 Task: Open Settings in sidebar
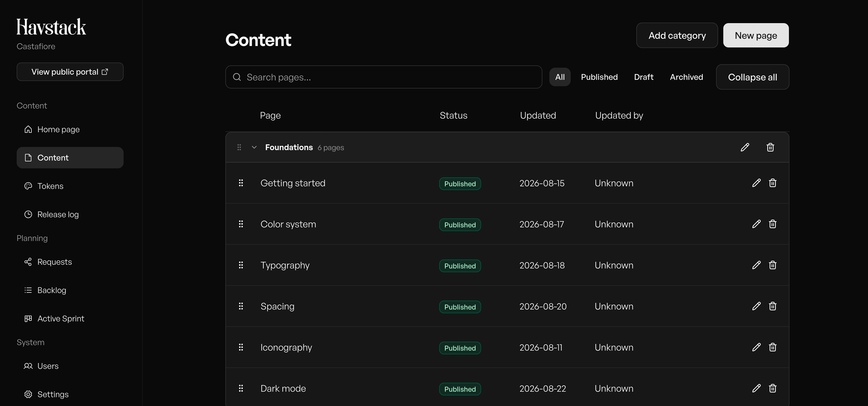pos(70,395)
